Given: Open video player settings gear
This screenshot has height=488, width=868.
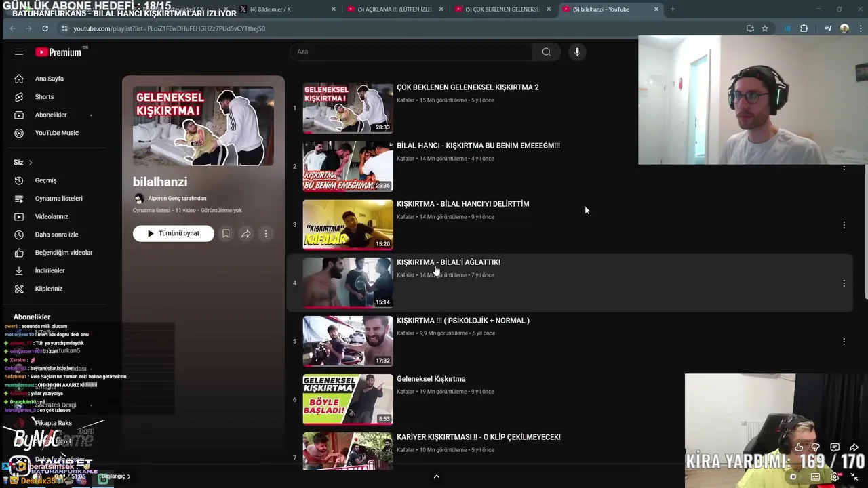Looking at the screenshot, I should 835,476.
